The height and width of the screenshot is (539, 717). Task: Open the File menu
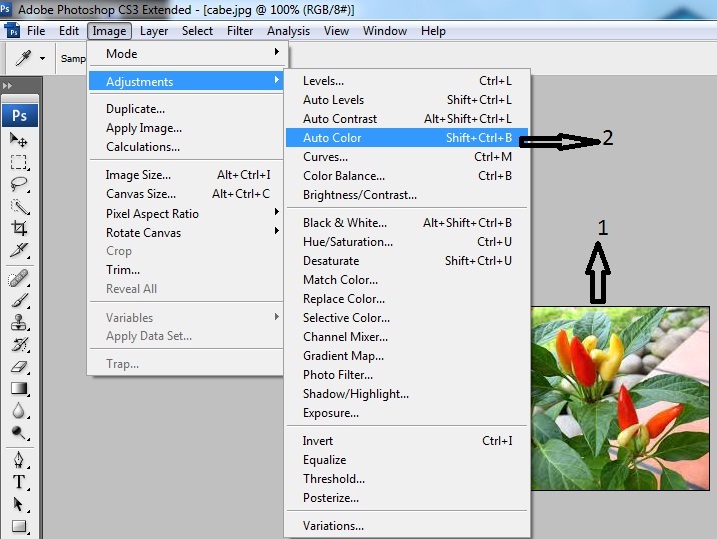point(36,31)
